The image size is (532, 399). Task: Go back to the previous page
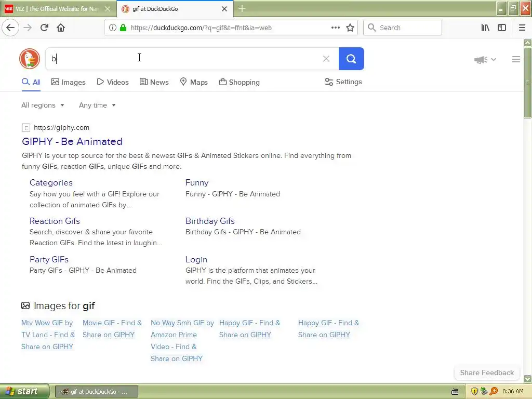pyautogui.click(x=10, y=28)
